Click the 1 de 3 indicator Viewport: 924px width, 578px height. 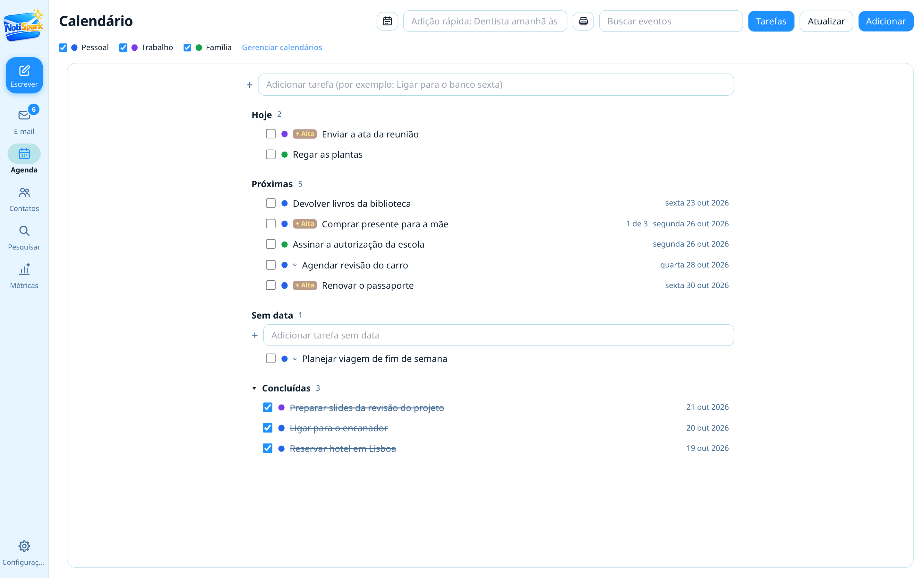637,223
